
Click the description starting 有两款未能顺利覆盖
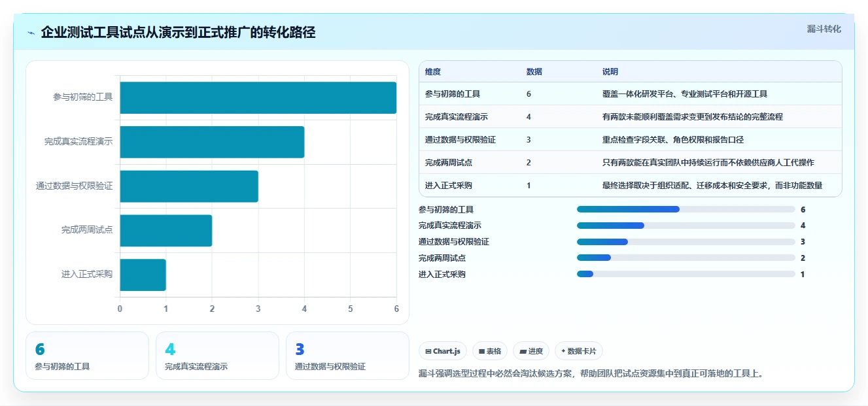(x=693, y=117)
